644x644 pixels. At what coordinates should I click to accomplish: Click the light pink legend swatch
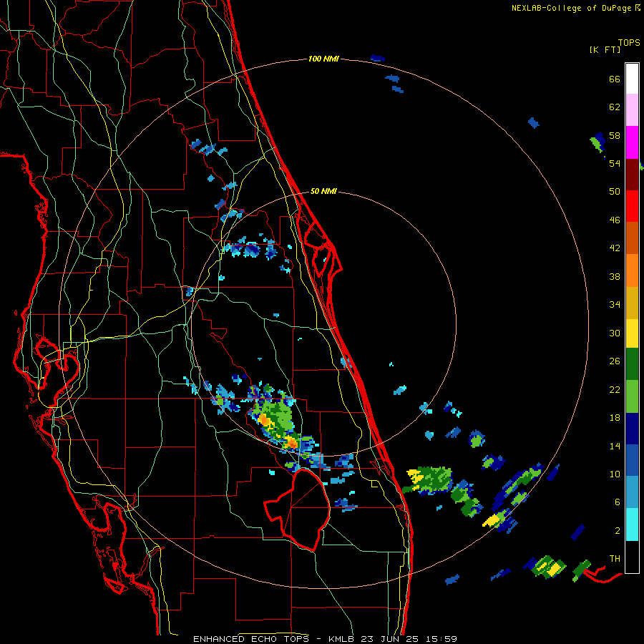point(632,109)
